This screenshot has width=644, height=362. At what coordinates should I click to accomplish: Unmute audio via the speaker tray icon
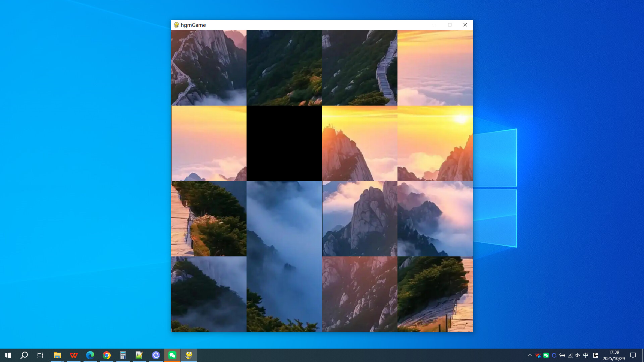point(577,355)
